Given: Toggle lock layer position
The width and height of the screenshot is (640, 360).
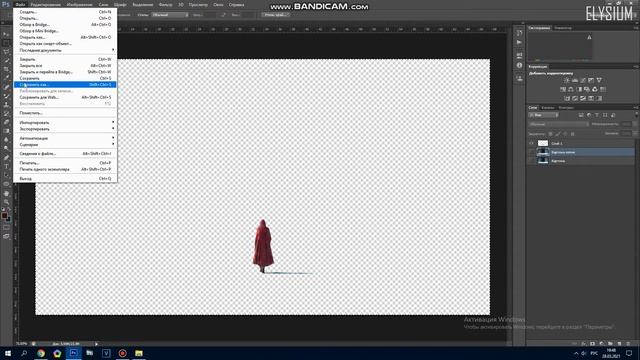Looking at the screenshot, I should point(565,133).
